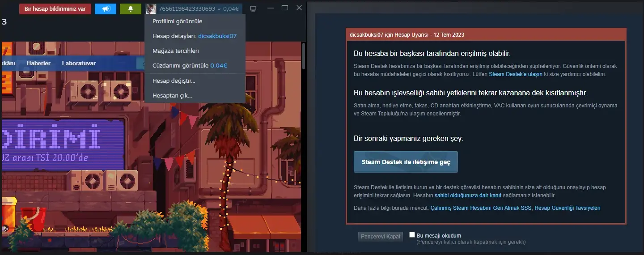
Task: Open the 'Haberler' store navigation tab
Action: (x=38, y=64)
